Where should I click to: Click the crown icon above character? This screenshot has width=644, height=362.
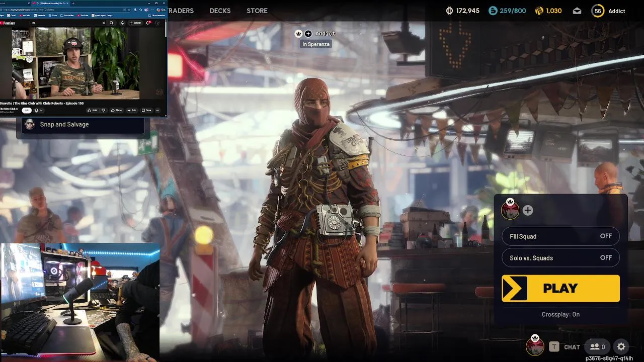[298, 33]
